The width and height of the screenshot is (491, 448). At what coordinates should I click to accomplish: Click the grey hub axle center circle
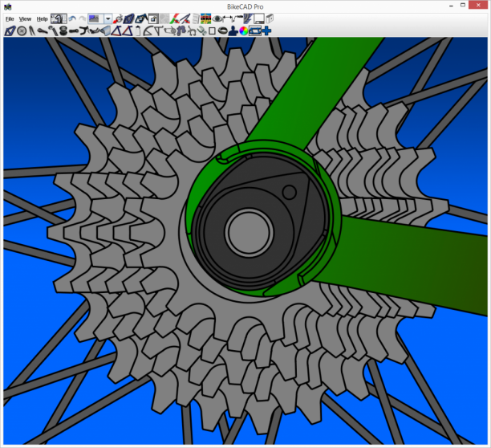[x=249, y=233]
